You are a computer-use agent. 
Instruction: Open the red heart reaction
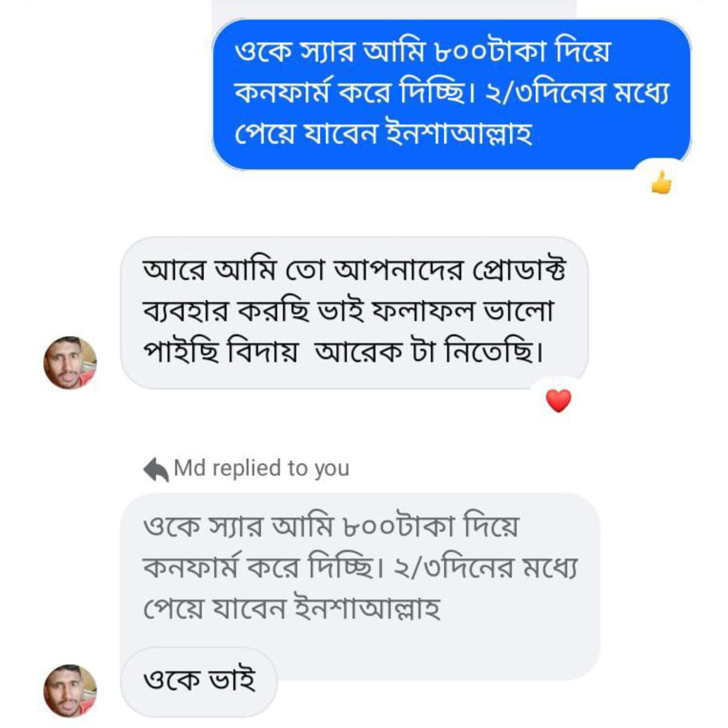point(558,401)
